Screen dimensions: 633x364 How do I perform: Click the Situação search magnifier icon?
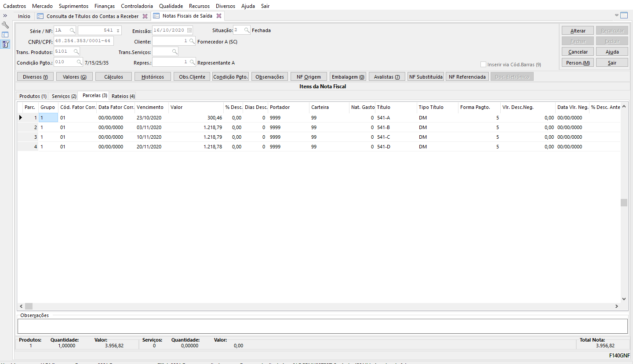click(x=247, y=30)
